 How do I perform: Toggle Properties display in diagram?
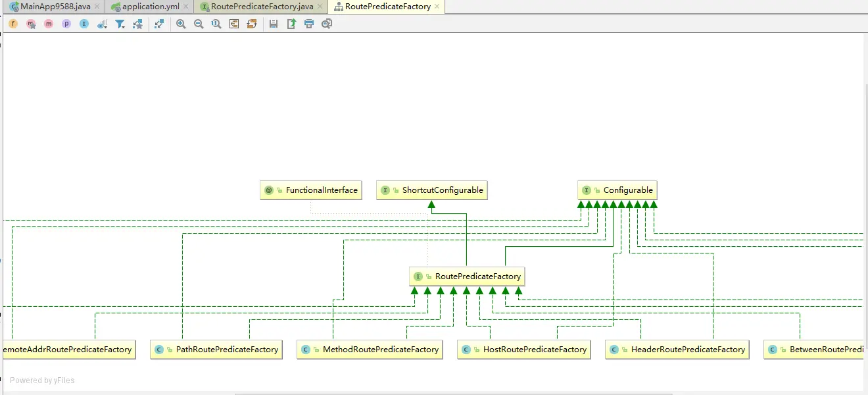click(x=66, y=24)
